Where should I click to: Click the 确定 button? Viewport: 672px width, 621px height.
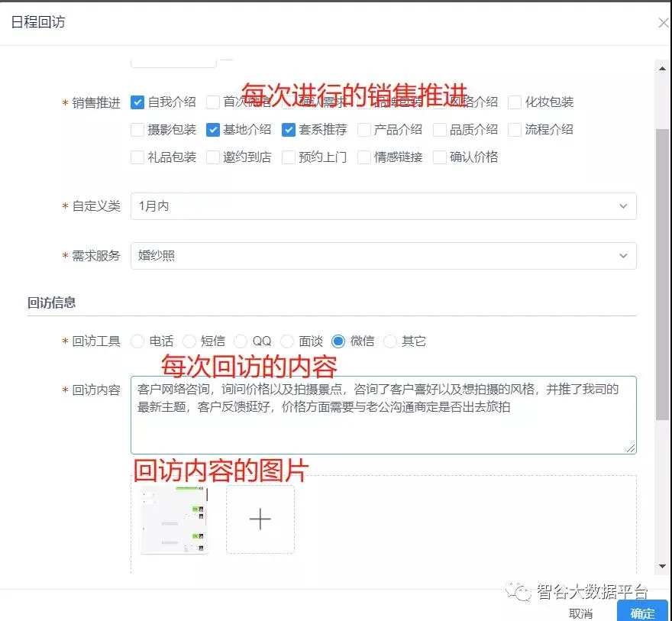tap(642, 613)
